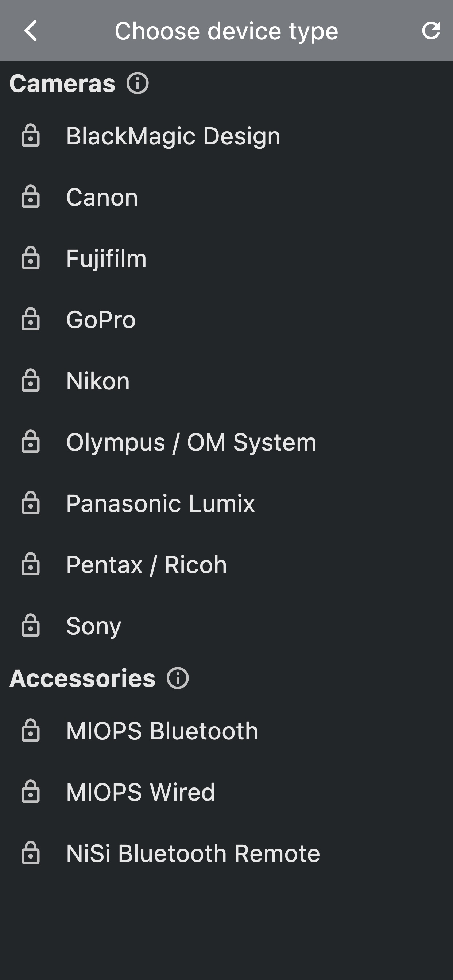
Task: Tap the back arrow icon
Action: (x=30, y=30)
